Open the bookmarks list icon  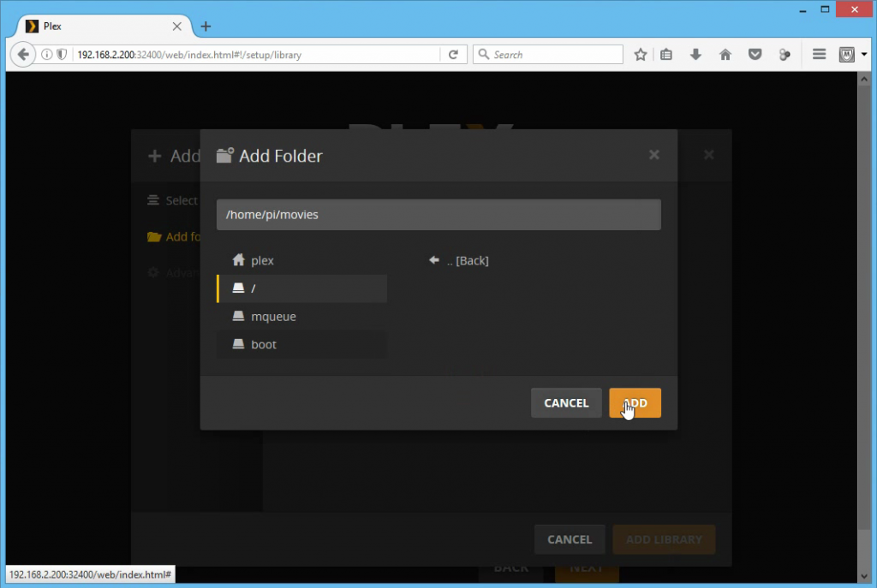click(666, 54)
